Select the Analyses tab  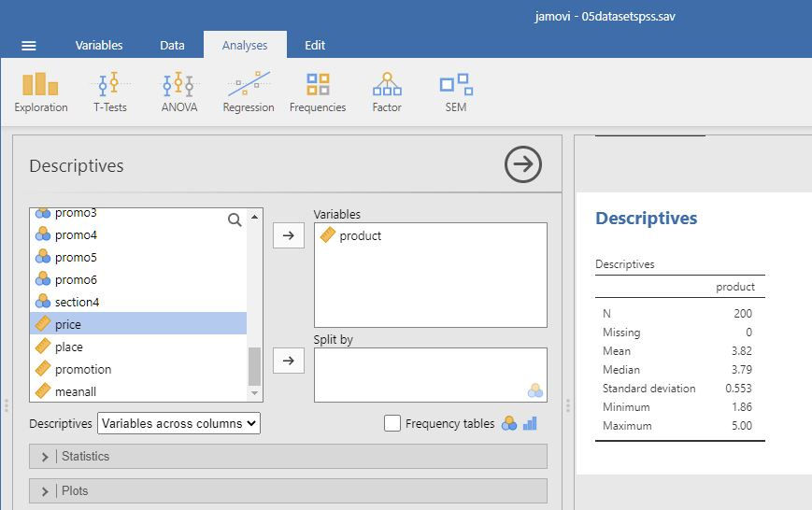[245, 45]
